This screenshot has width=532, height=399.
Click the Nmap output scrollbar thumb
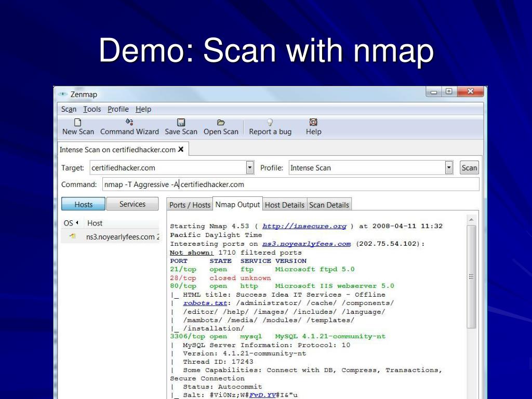point(471,277)
